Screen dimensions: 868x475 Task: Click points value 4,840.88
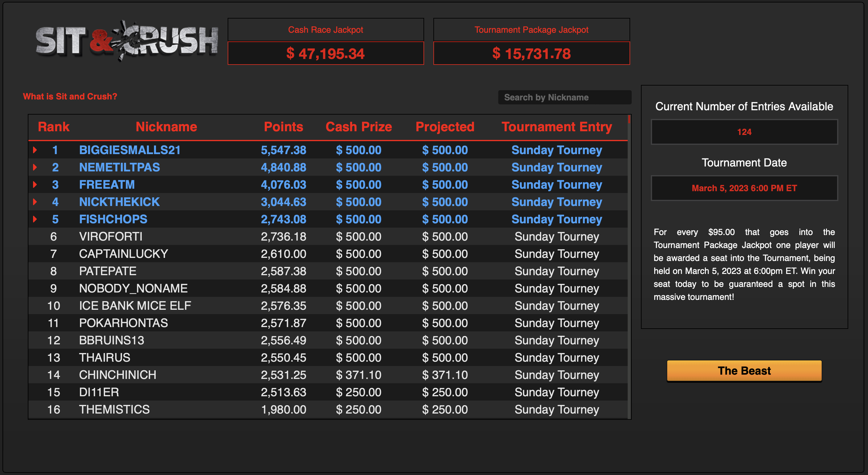283,167
